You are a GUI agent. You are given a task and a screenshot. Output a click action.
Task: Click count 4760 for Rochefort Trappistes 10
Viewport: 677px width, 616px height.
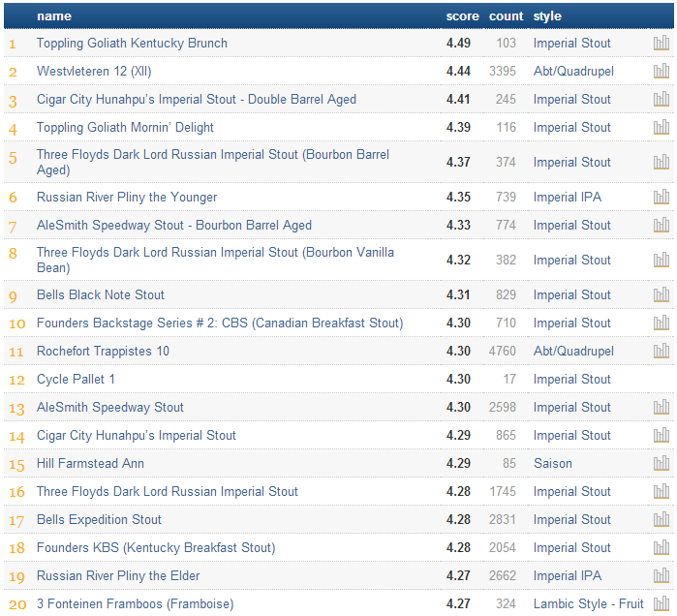503,351
